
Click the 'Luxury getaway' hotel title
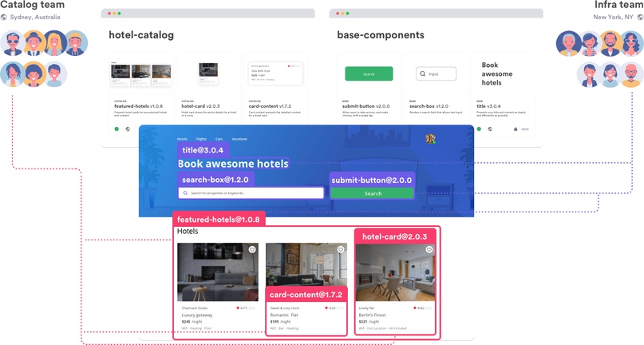pyautogui.click(x=197, y=315)
